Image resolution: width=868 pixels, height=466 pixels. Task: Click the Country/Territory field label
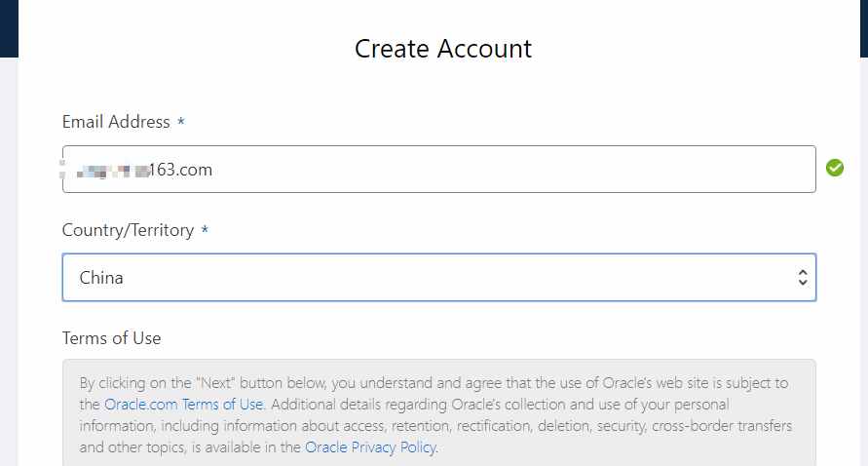(x=128, y=230)
